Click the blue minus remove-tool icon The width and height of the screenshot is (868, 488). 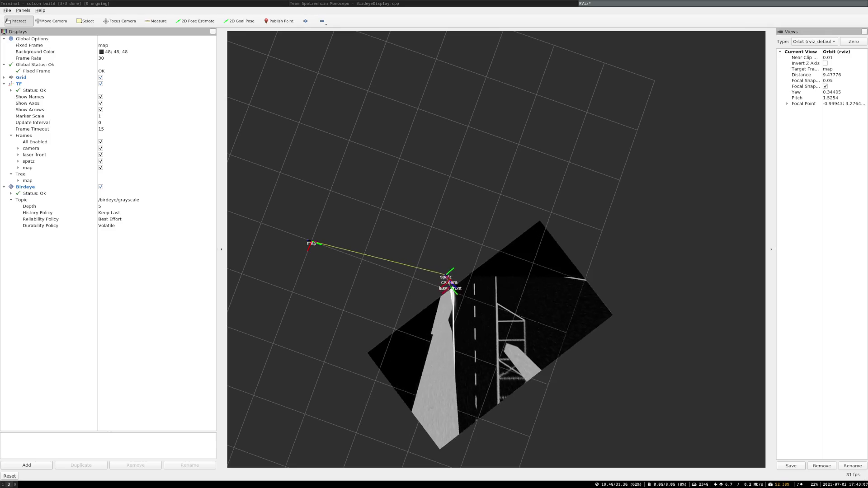click(322, 21)
